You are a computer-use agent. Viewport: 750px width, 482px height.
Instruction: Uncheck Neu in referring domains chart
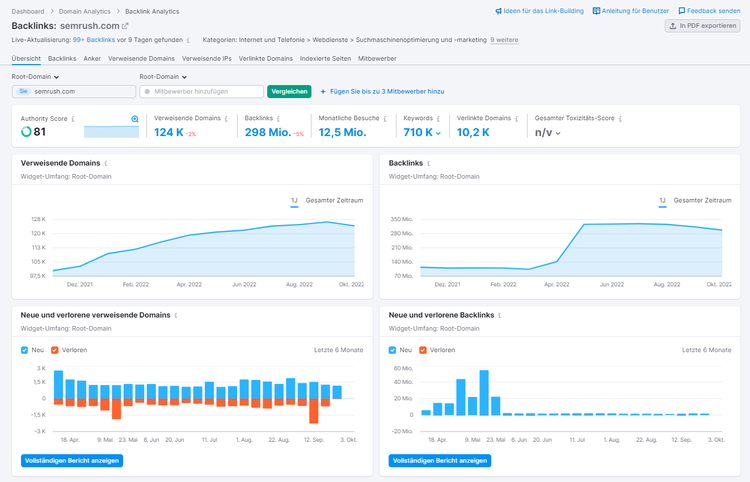[24, 350]
